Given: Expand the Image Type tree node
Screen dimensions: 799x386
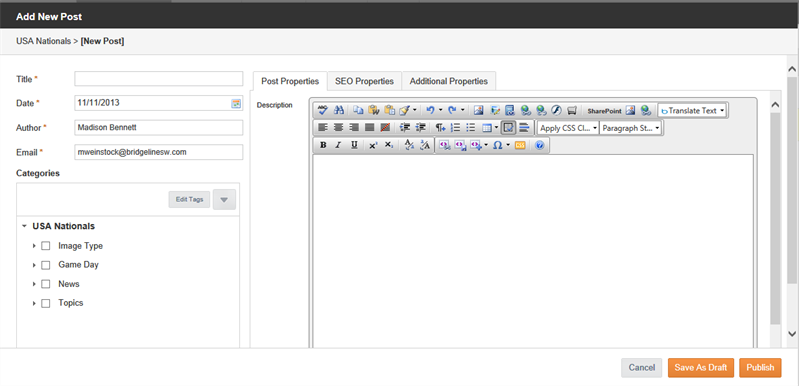Looking at the screenshot, I should [34, 246].
